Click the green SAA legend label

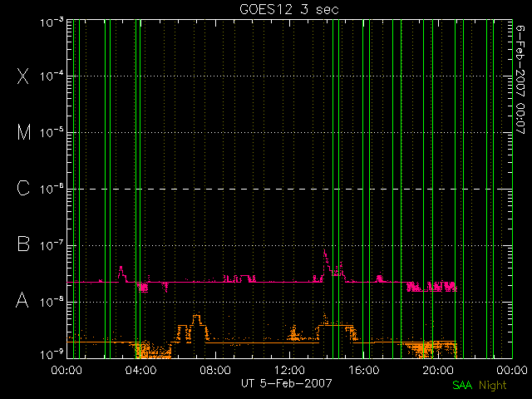[x=462, y=386]
